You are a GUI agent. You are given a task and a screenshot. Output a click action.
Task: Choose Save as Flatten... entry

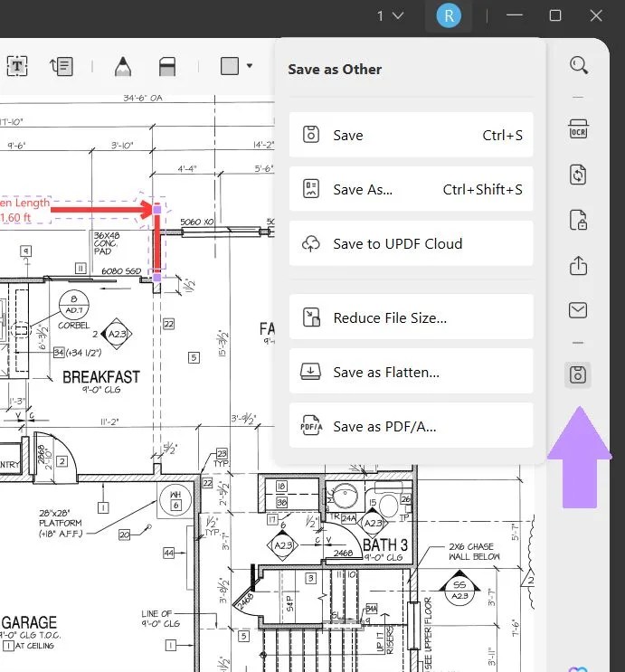point(412,372)
